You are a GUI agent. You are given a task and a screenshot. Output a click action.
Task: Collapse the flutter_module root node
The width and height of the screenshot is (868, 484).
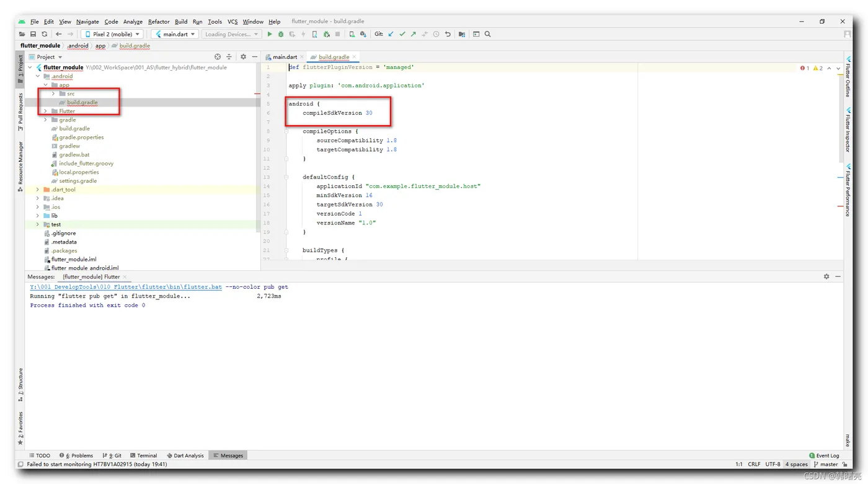point(30,68)
